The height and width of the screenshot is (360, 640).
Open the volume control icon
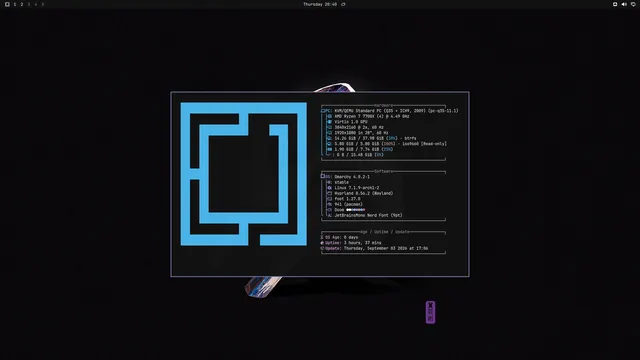coord(624,4)
